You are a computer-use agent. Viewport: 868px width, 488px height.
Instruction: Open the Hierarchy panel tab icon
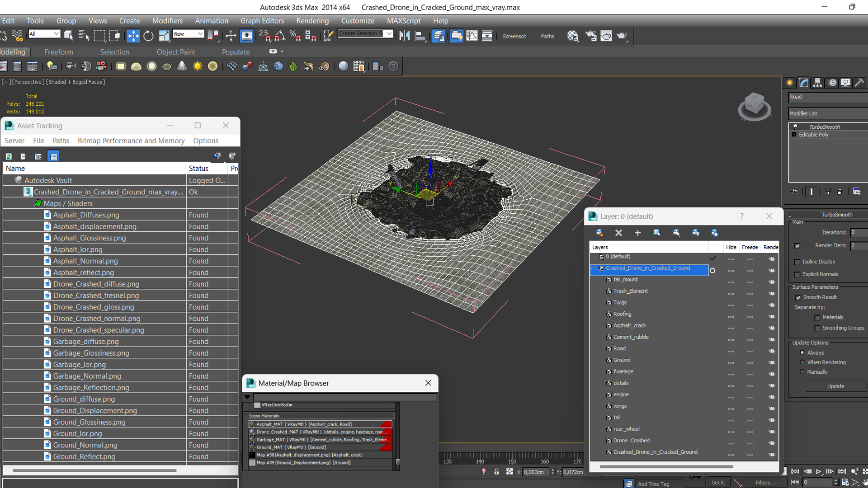[x=817, y=83]
